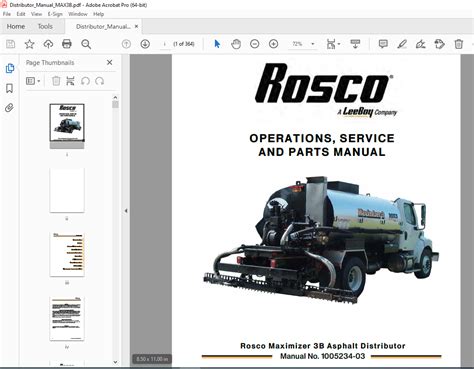
Task: Open the Attachments paperclip icon
Action: click(10, 108)
